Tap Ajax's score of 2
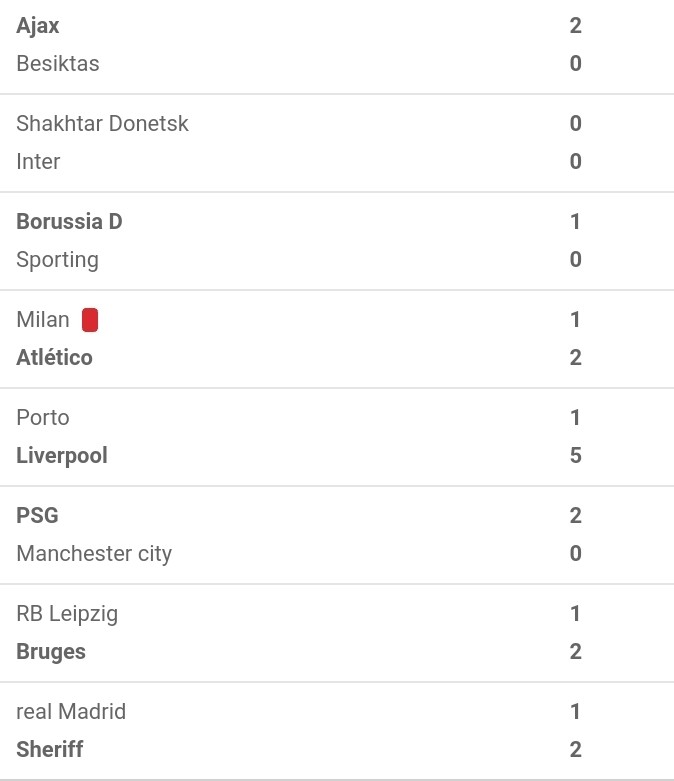The width and height of the screenshot is (674, 781). click(x=575, y=26)
